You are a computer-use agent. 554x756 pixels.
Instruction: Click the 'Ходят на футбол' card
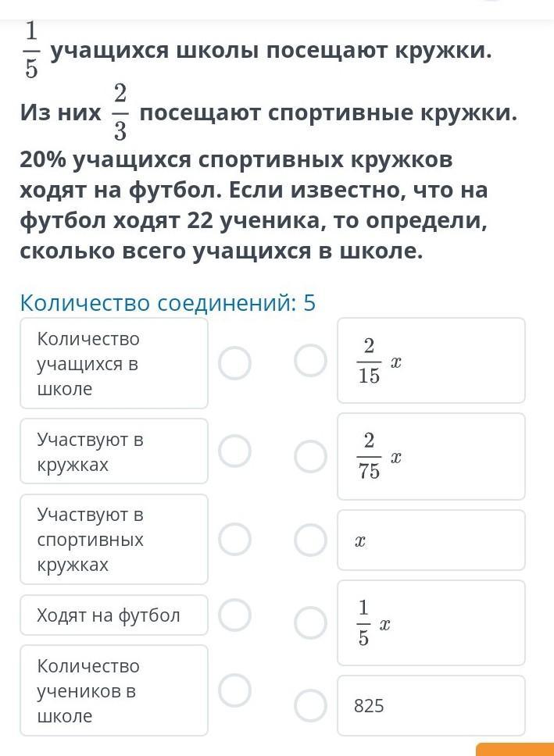pos(114,615)
